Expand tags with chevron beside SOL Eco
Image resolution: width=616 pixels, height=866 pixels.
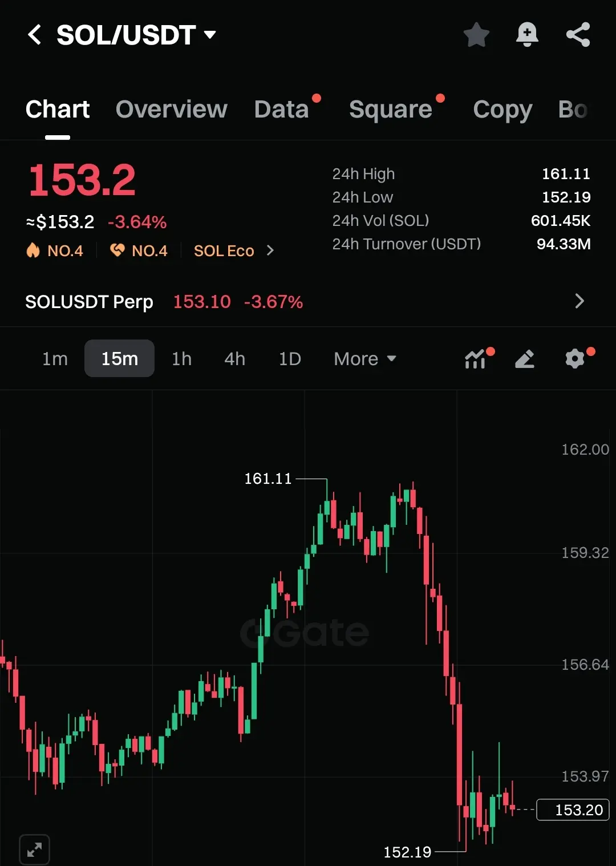(270, 250)
